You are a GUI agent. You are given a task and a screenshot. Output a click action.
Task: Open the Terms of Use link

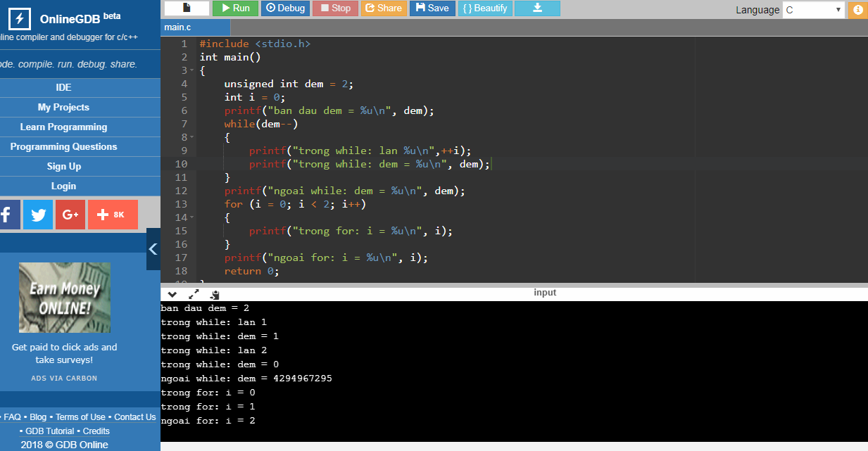pos(80,417)
